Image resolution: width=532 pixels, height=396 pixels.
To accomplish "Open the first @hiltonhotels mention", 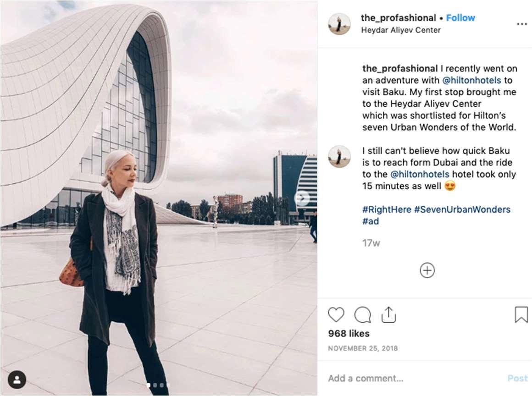I will click(x=471, y=80).
